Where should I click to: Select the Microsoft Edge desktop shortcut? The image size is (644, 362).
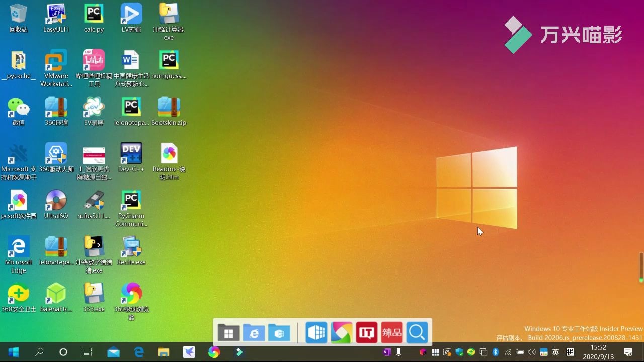[x=19, y=255]
